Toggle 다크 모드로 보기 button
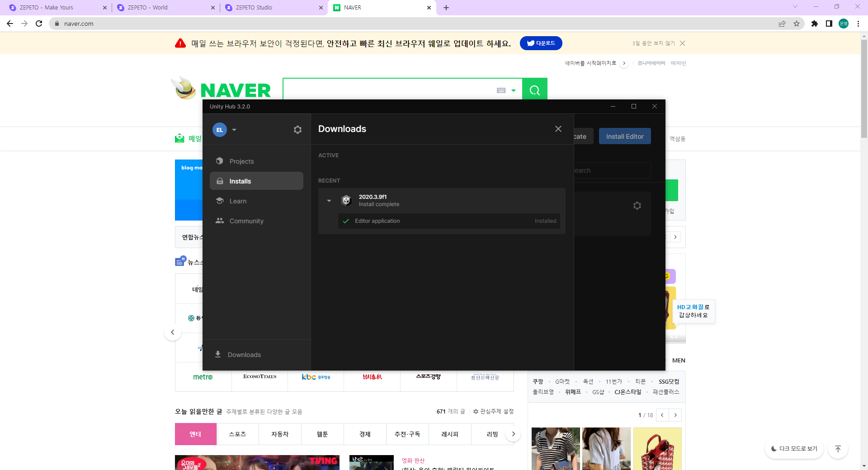868x470 pixels. pos(794,449)
